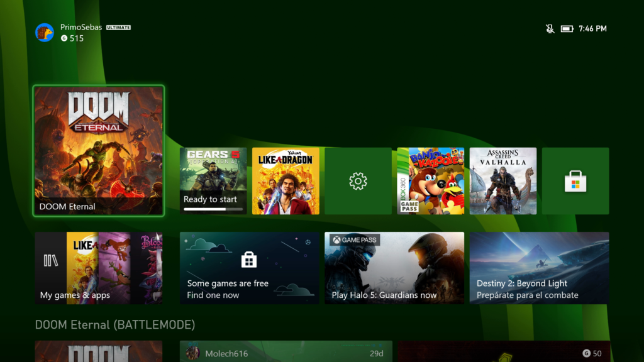Open the Gears 5 tile

coord(213,181)
